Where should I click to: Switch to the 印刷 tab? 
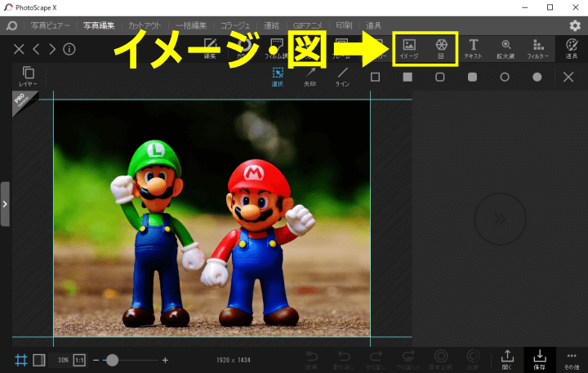[x=344, y=25]
